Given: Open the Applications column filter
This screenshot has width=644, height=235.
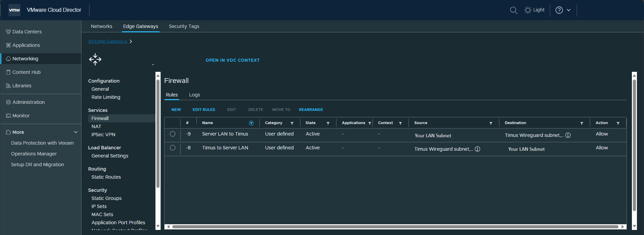Looking at the screenshot, I should pyautogui.click(x=370, y=123).
